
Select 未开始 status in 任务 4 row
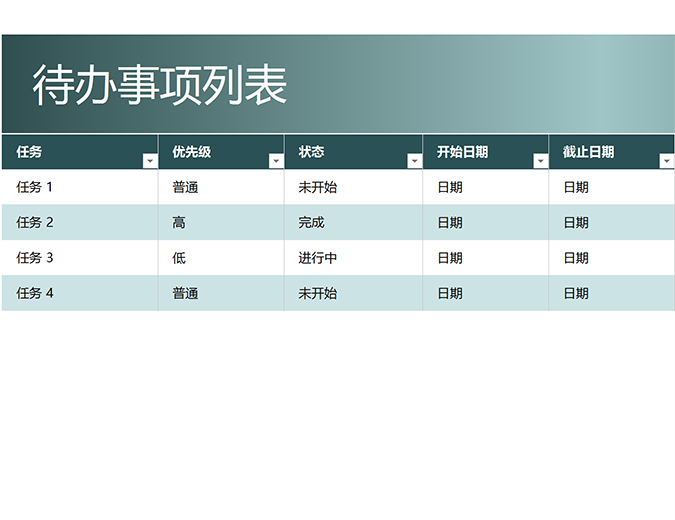(353, 293)
